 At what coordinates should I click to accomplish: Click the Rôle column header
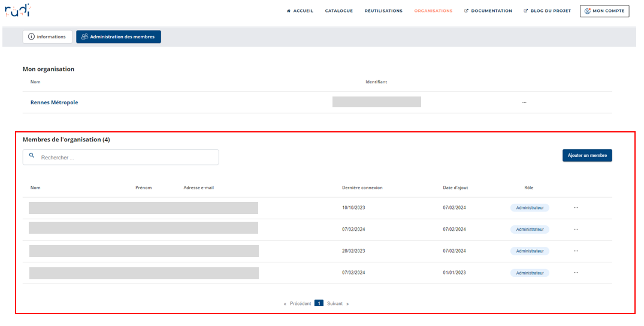[x=528, y=188]
